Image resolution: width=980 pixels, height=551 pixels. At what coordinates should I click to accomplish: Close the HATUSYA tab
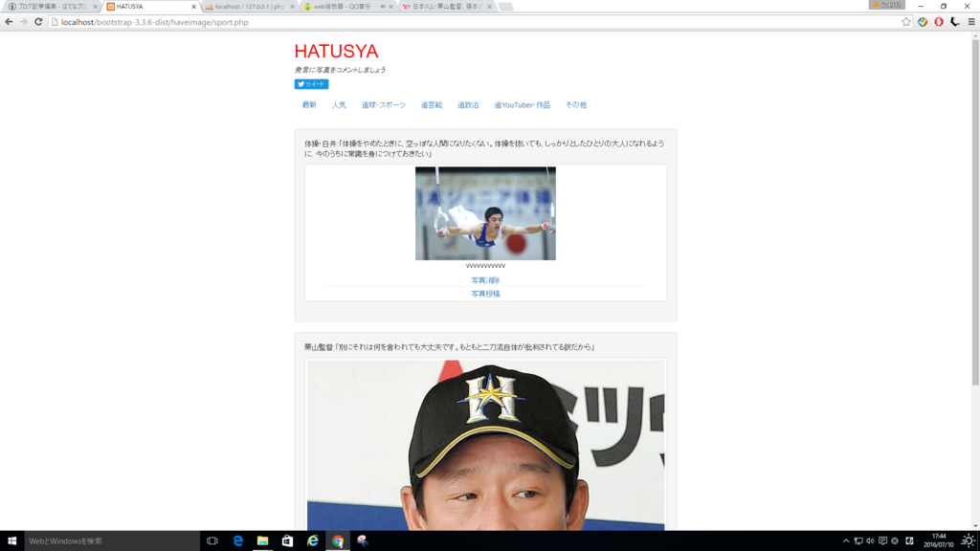[x=193, y=7]
